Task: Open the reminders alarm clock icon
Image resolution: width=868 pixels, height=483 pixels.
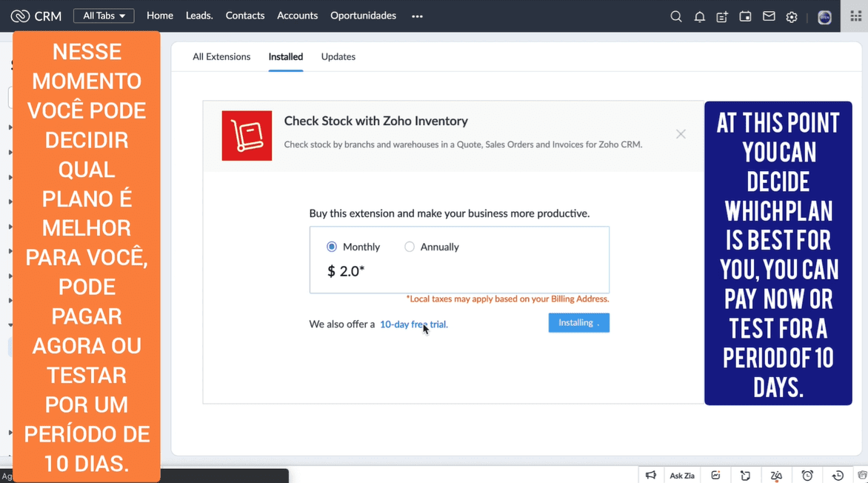Action: click(807, 475)
